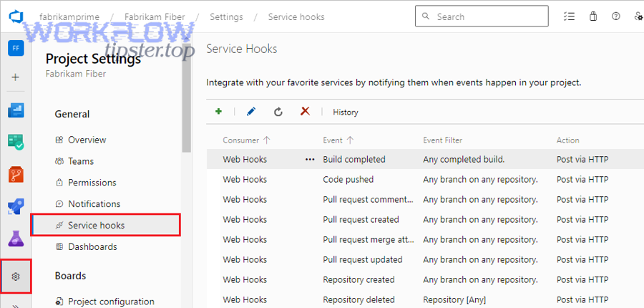The width and height of the screenshot is (644, 308).
Task: Open the Test Plans flask icon
Action: tap(16, 239)
